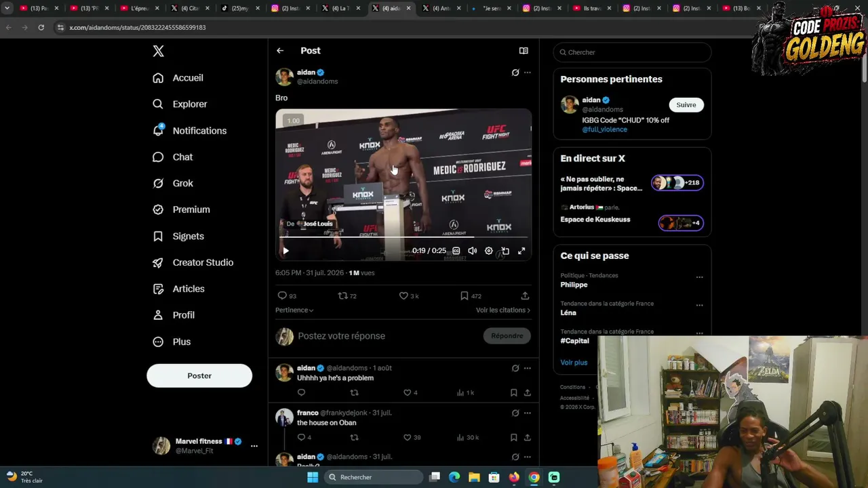Open Chrome from the taskbar
The image size is (868, 488).
tap(534, 477)
